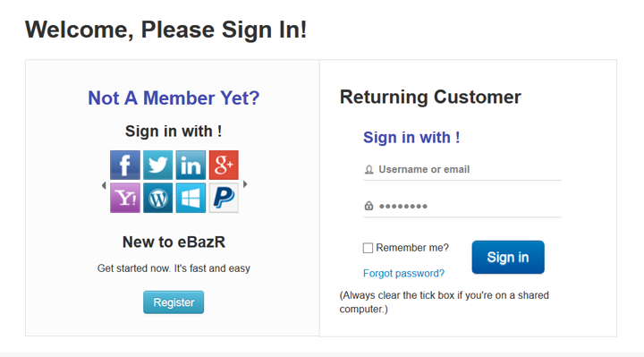Select the PayPal login icon
644x357 pixels.
[x=224, y=198]
